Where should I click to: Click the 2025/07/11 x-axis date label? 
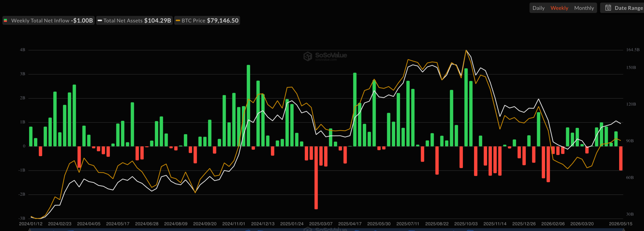pyautogui.click(x=408, y=224)
